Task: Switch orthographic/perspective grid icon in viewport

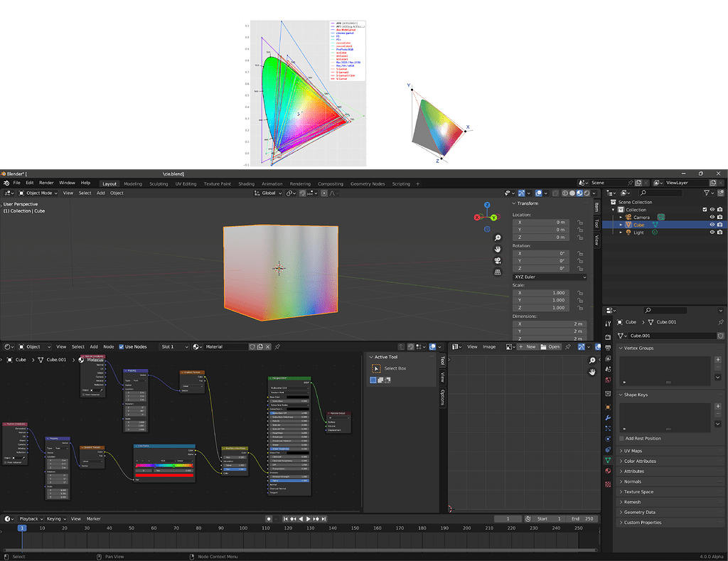Action: coord(497,272)
